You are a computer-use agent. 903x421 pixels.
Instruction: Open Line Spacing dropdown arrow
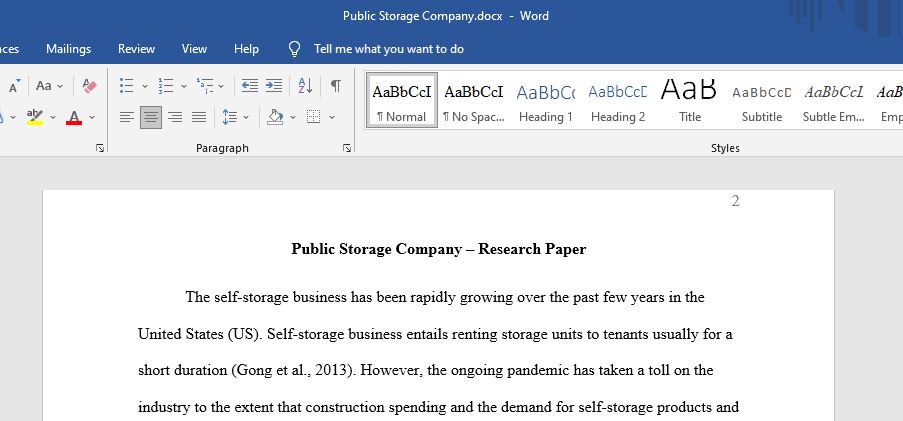(246, 117)
